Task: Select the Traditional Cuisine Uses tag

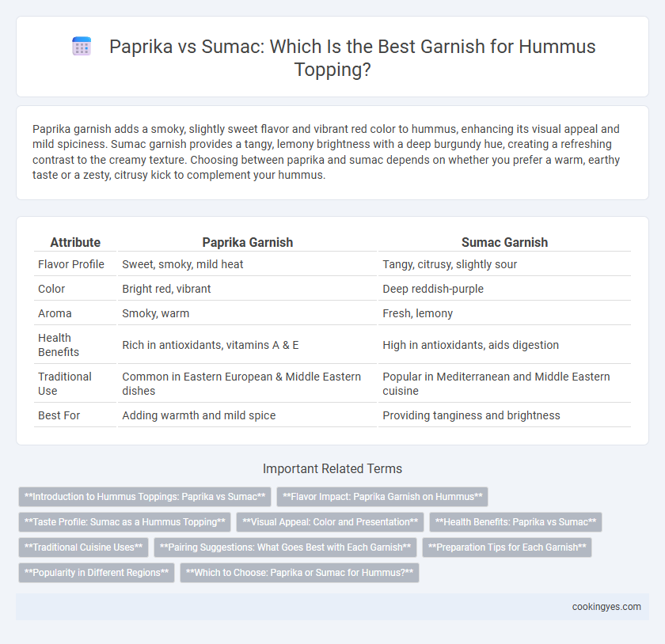Action: [x=84, y=547]
